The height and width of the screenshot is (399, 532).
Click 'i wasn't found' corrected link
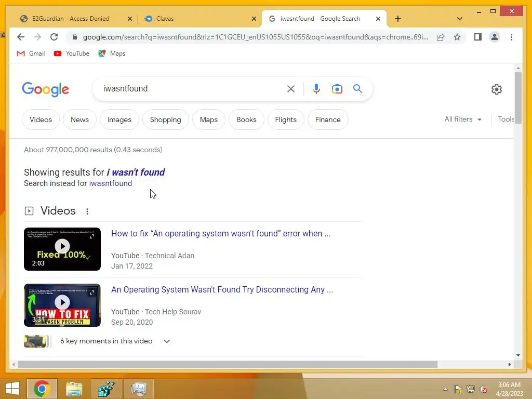point(136,172)
